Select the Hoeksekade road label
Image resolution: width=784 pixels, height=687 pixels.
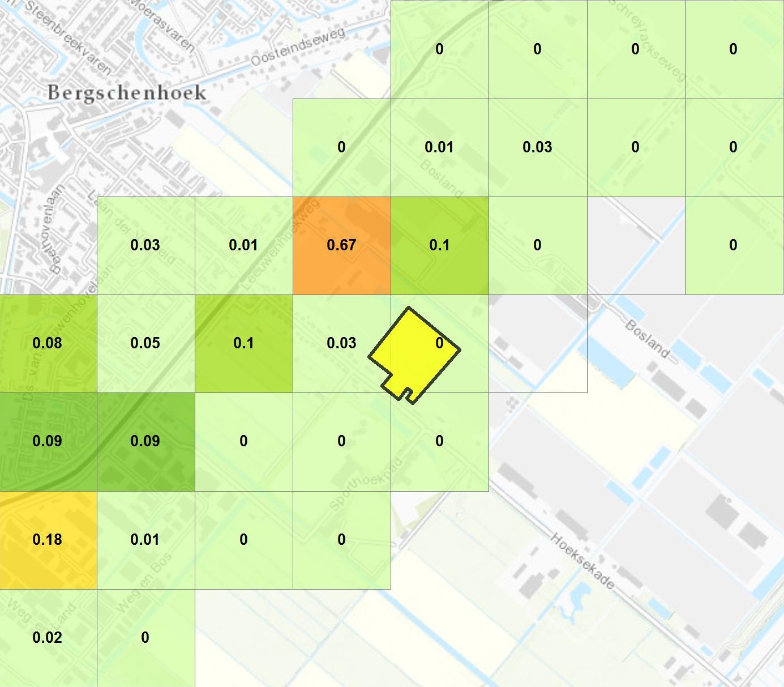tap(582, 561)
